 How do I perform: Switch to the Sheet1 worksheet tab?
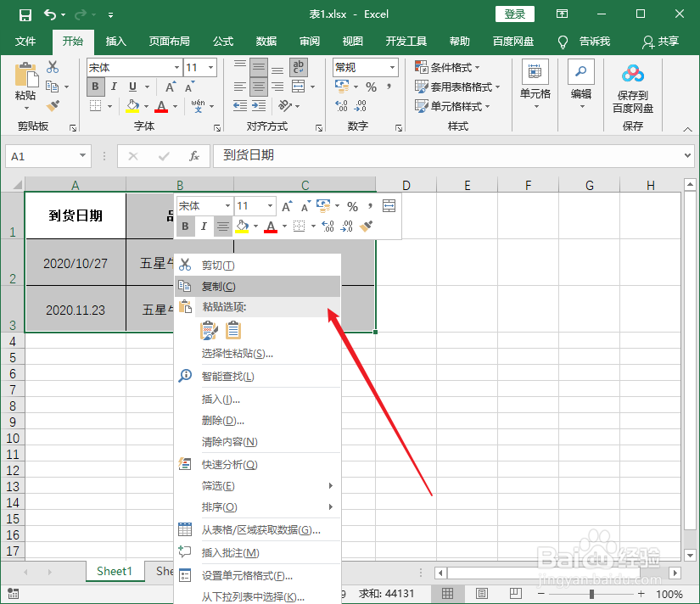point(115,571)
